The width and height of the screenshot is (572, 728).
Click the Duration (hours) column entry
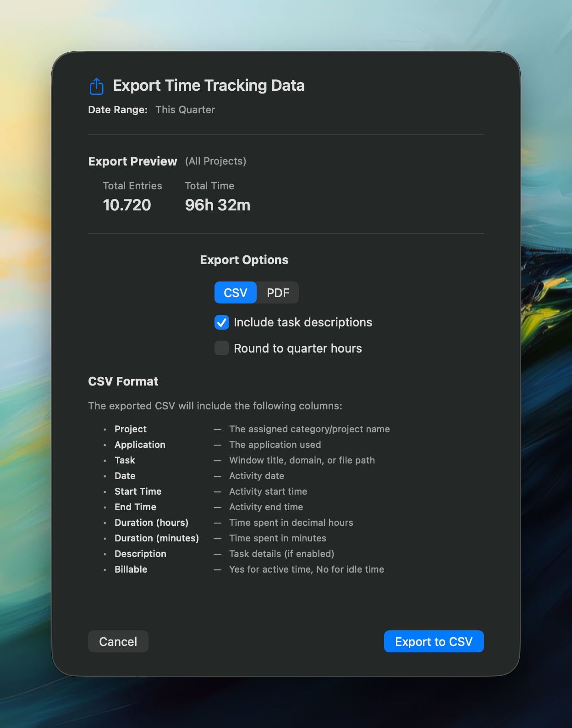pyautogui.click(x=151, y=522)
